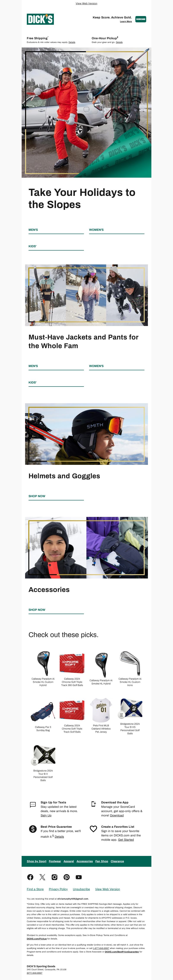Select Footwear in the green navigation bar
Screen dimensions: 173x980
pos(55,861)
